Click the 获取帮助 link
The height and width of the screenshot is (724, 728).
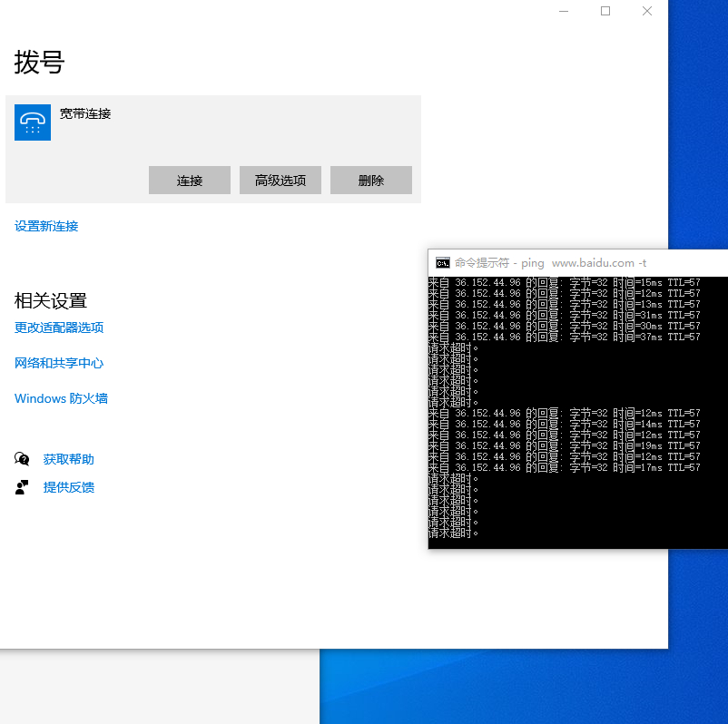click(x=68, y=459)
